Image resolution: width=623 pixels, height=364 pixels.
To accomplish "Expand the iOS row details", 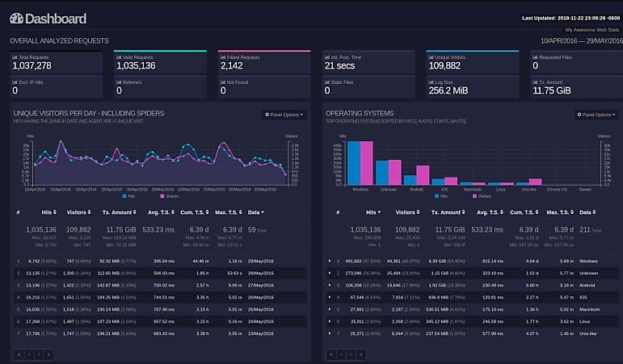I will pos(330,297).
